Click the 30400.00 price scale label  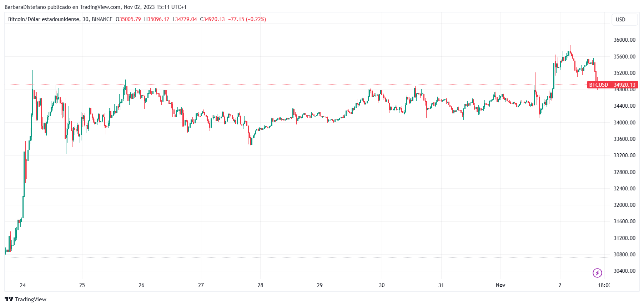click(624, 271)
